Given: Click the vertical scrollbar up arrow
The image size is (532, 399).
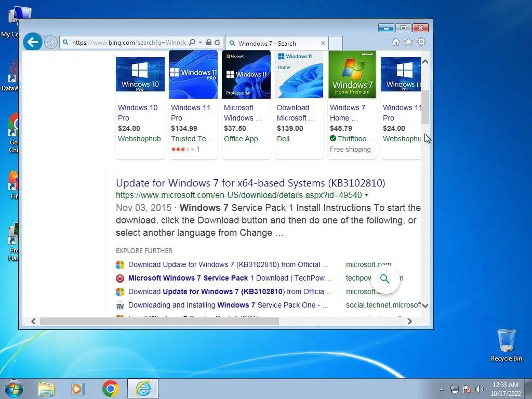Looking at the screenshot, I should (425, 62).
